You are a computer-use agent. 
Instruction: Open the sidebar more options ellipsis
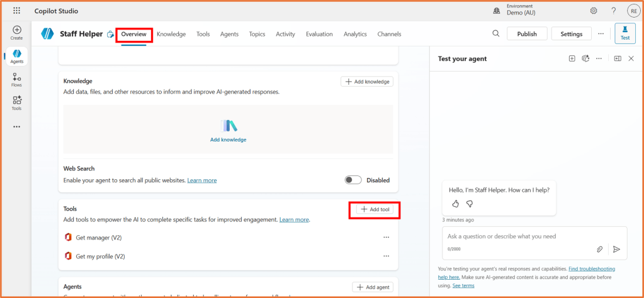17,127
